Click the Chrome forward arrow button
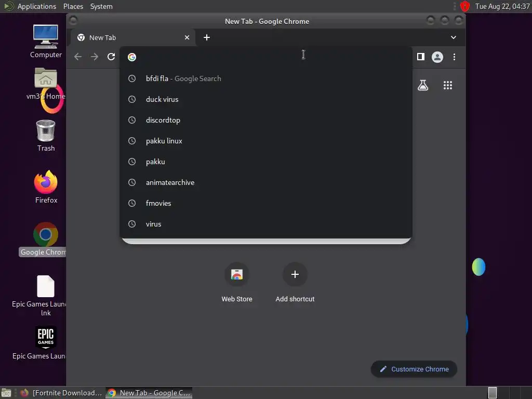Screen dimensions: 532x399 95,57
